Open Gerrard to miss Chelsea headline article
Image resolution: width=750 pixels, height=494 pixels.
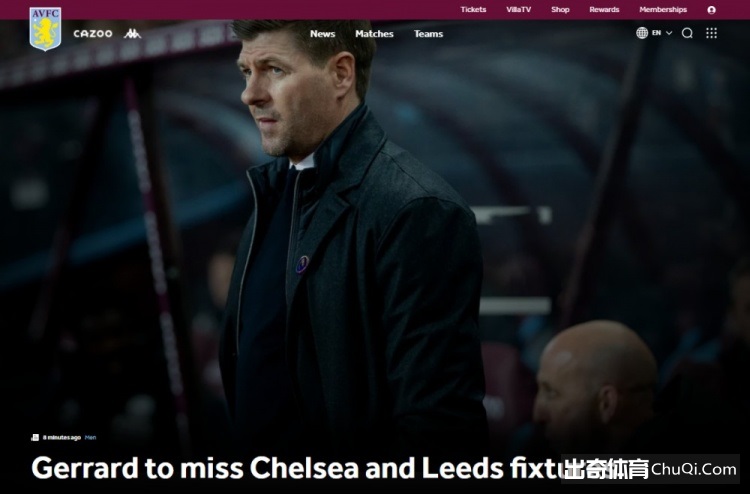coord(297,468)
